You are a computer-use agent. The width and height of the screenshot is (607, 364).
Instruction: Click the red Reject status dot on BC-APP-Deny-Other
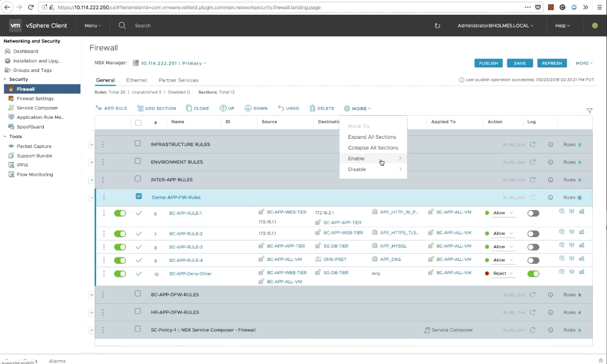[487, 274]
